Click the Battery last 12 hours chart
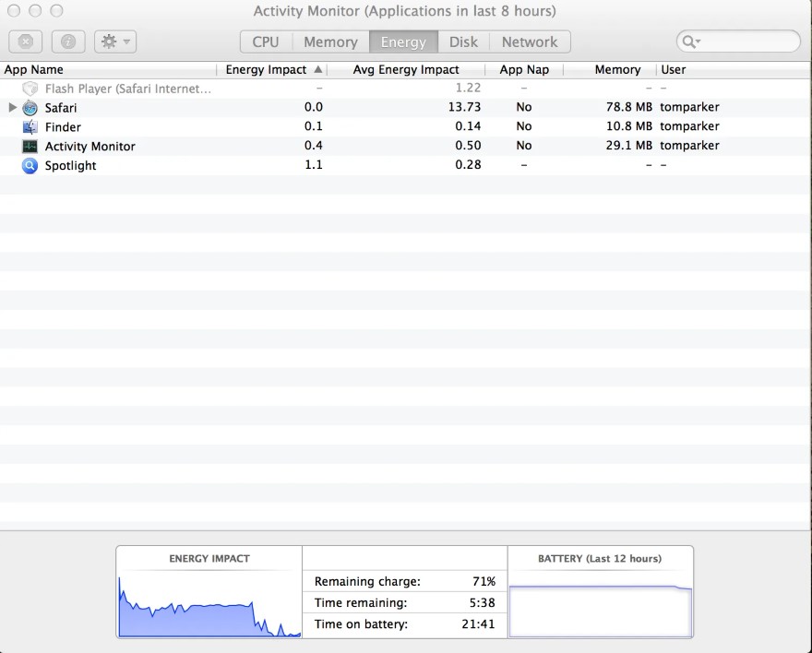 coord(600,611)
